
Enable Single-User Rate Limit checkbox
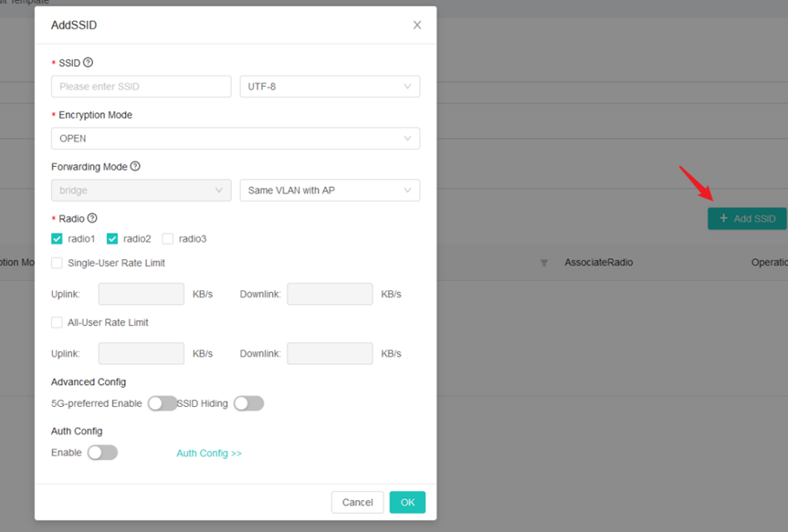click(58, 263)
